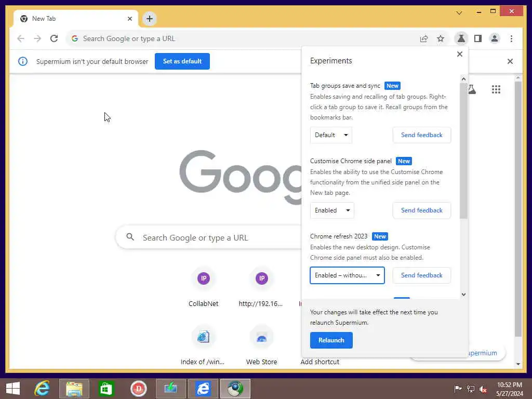This screenshot has height=399, width=532.
Task: Share this page via the share icon
Action: click(424, 38)
